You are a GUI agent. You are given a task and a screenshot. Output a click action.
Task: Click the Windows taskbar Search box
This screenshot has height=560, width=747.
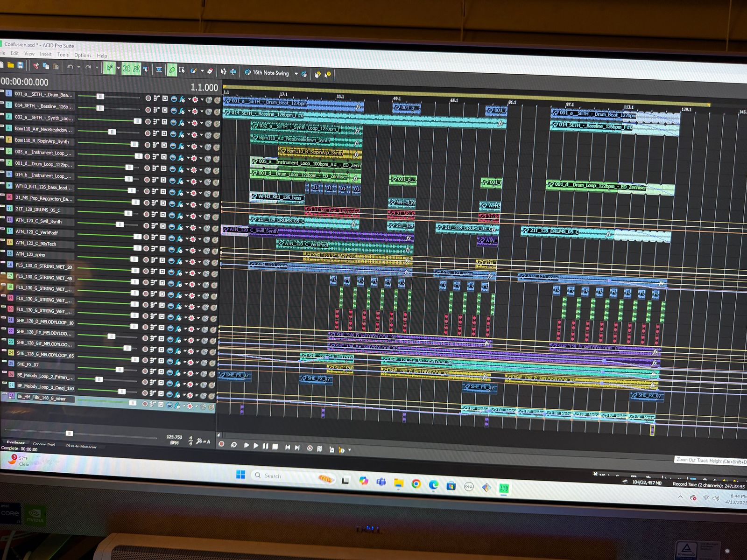pos(273,476)
